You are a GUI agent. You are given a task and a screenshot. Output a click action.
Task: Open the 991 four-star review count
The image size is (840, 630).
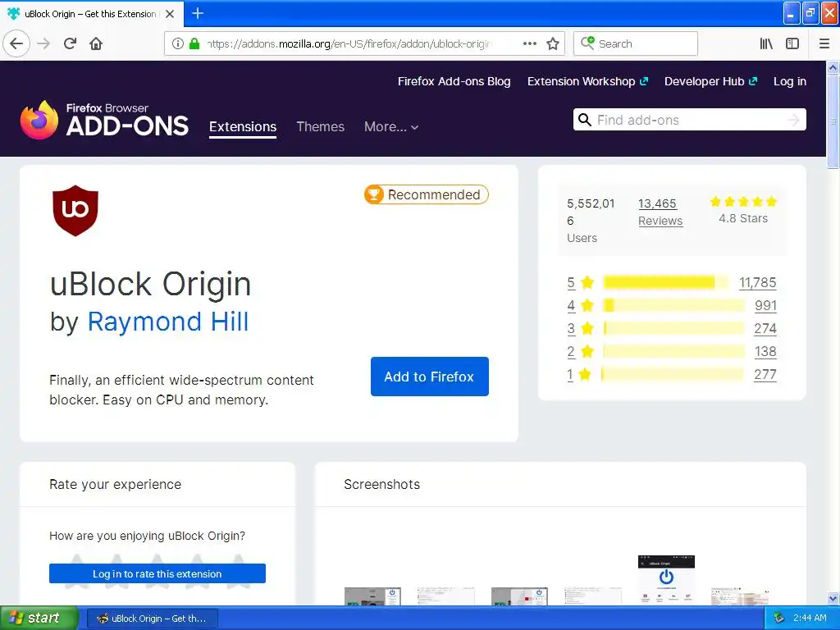pos(765,305)
